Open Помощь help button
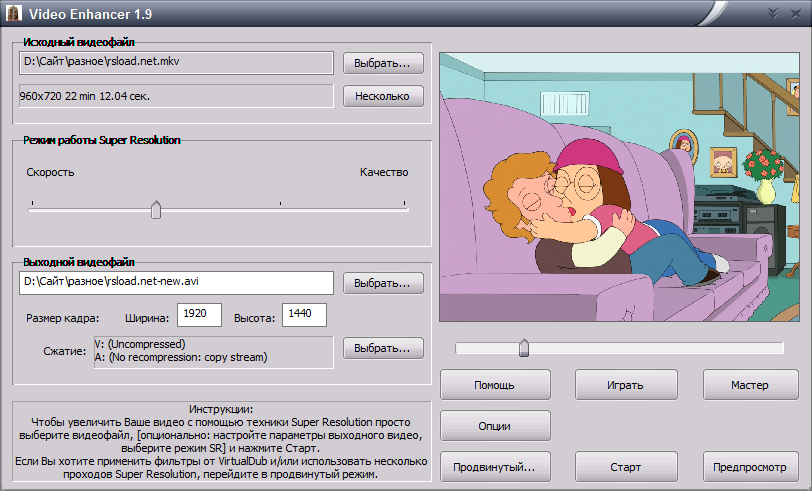 coord(495,385)
